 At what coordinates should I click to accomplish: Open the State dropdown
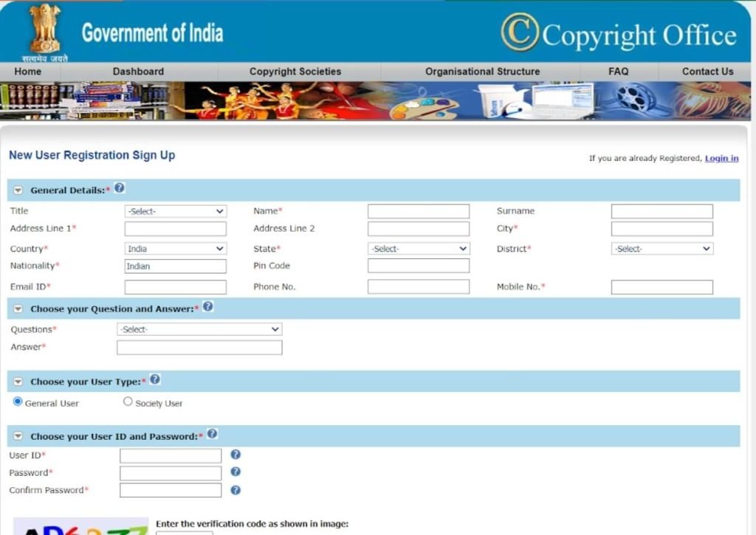pyautogui.click(x=419, y=249)
